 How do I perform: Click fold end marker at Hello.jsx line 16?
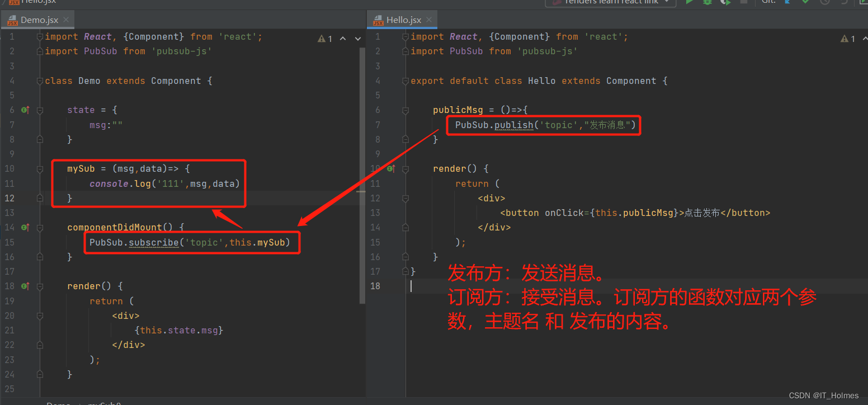coord(405,257)
